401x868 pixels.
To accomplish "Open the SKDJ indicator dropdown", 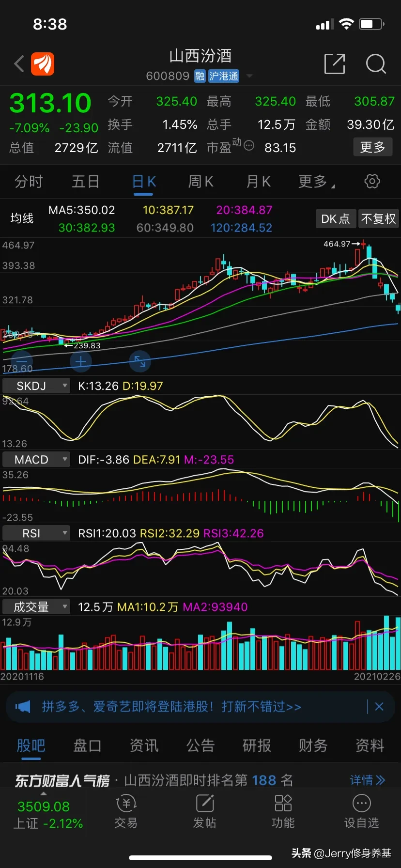I will [x=36, y=386].
